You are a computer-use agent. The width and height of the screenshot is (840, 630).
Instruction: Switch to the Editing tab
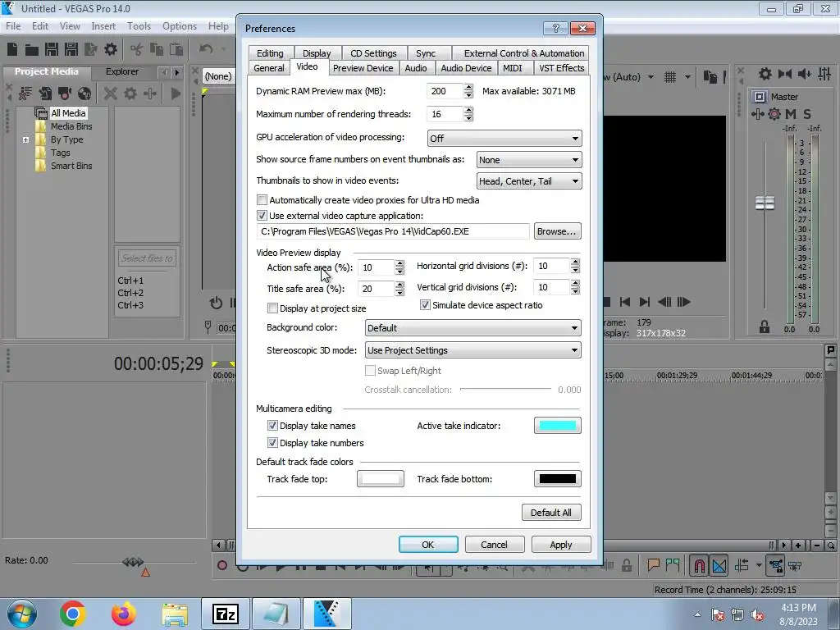pos(270,53)
